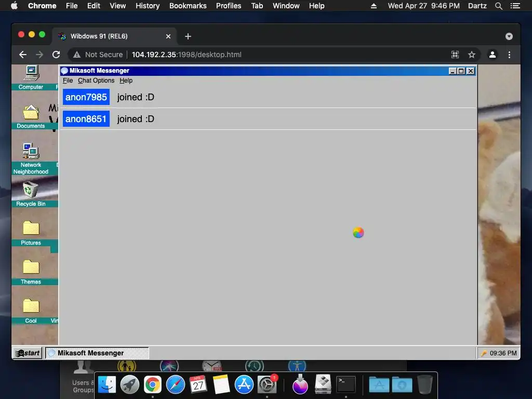Minimize the Mikasoft Messenger window
The width and height of the screenshot is (532, 399).
[x=453, y=71]
